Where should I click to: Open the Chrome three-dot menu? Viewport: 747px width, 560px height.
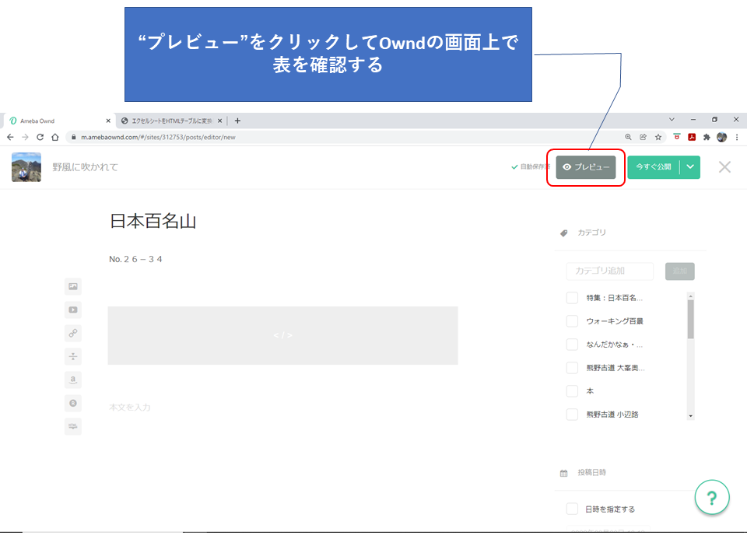click(737, 137)
